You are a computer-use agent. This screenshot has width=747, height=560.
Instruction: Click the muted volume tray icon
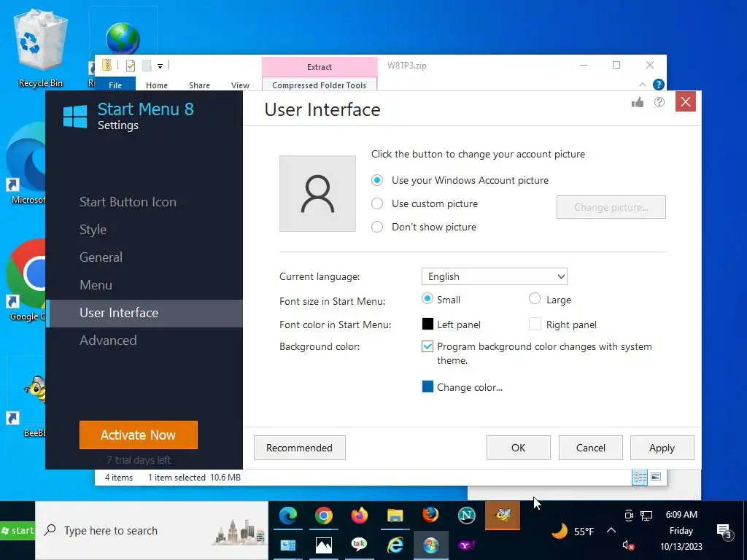point(628,545)
